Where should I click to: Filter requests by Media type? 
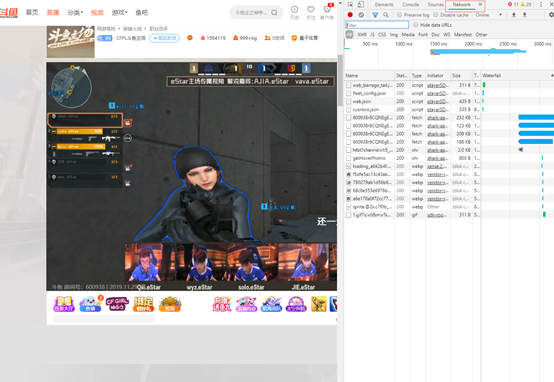[x=408, y=35]
